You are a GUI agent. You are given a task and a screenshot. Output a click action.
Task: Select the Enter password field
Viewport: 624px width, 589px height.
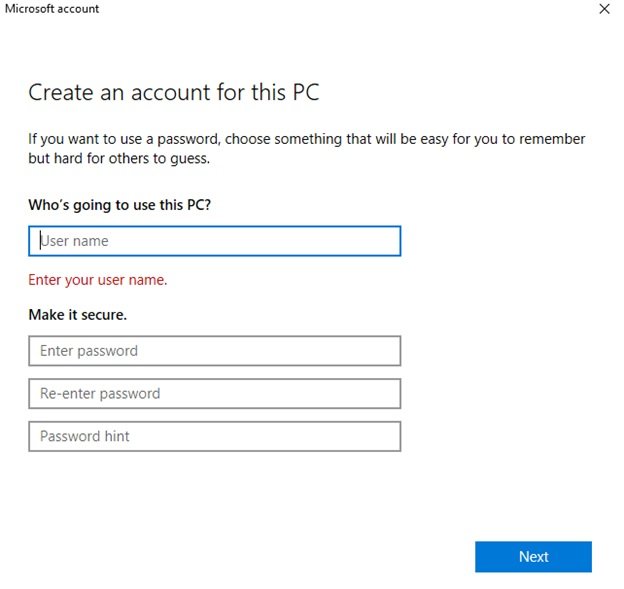click(214, 351)
